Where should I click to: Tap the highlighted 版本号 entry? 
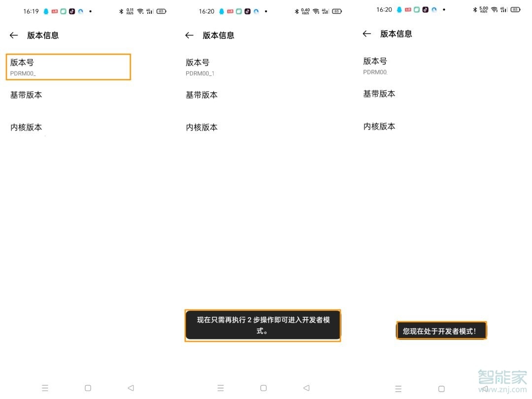coord(68,66)
